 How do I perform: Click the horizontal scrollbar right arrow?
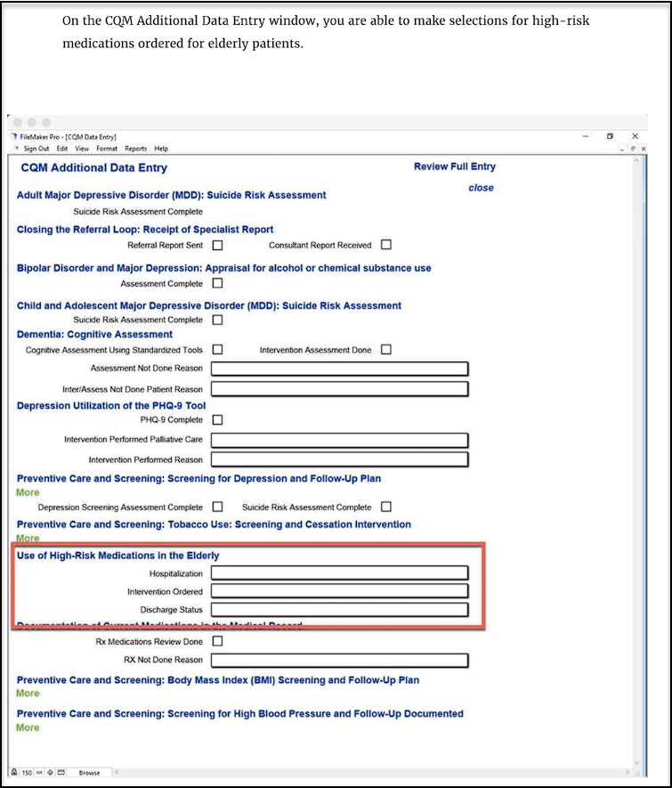[x=627, y=772]
